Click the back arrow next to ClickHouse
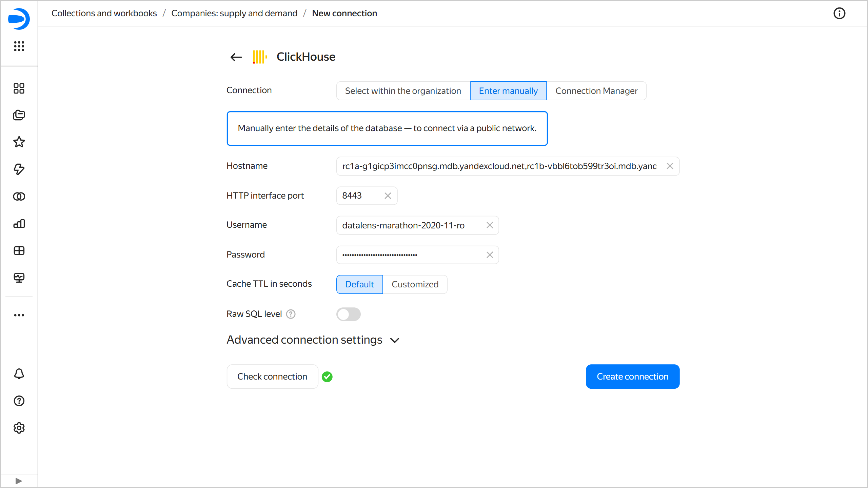 tap(236, 57)
